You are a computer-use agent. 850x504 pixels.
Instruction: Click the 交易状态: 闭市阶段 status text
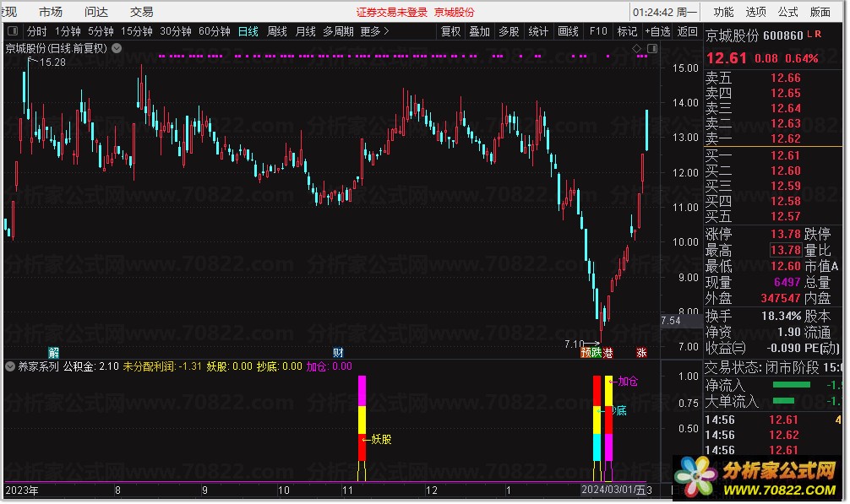[761, 367]
